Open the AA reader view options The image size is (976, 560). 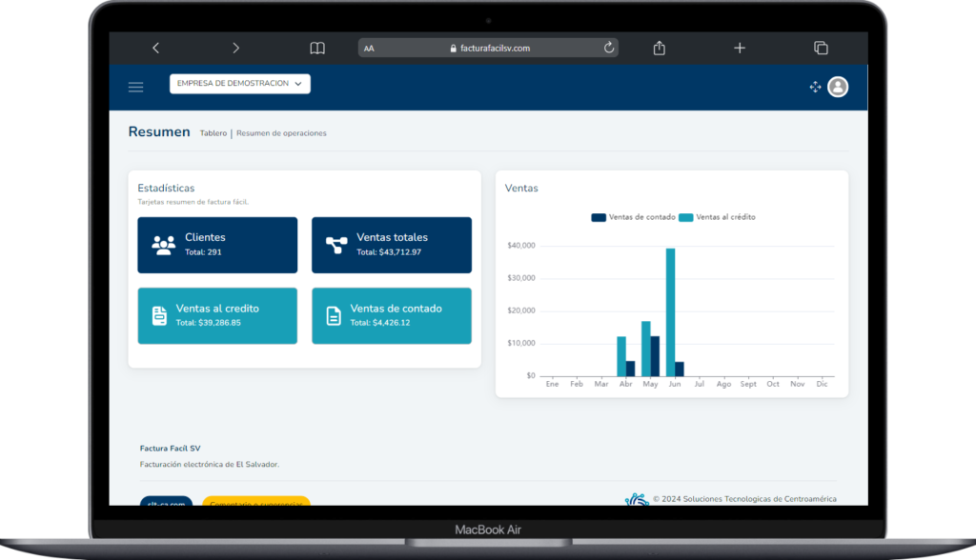pyautogui.click(x=369, y=49)
